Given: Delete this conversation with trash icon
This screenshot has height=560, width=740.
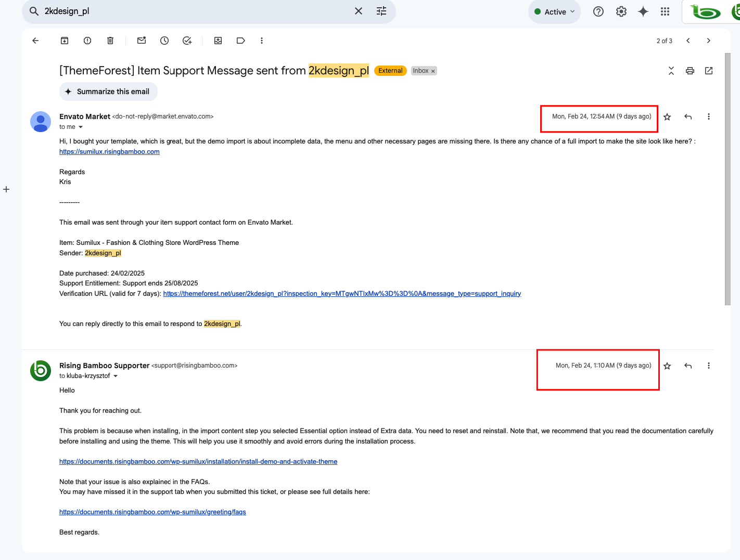Looking at the screenshot, I should (x=110, y=41).
